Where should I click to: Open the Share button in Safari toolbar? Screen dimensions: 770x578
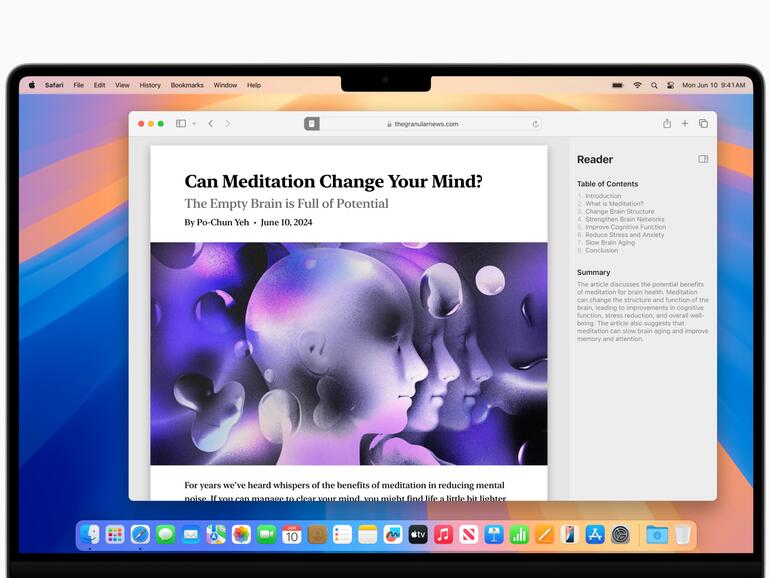(667, 124)
